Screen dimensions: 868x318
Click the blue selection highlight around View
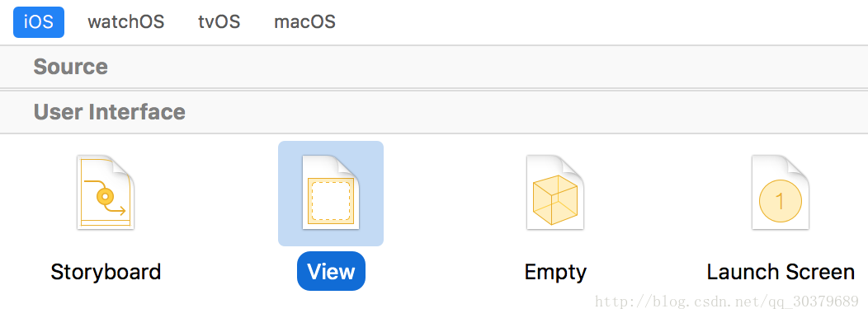coord(331,194)
